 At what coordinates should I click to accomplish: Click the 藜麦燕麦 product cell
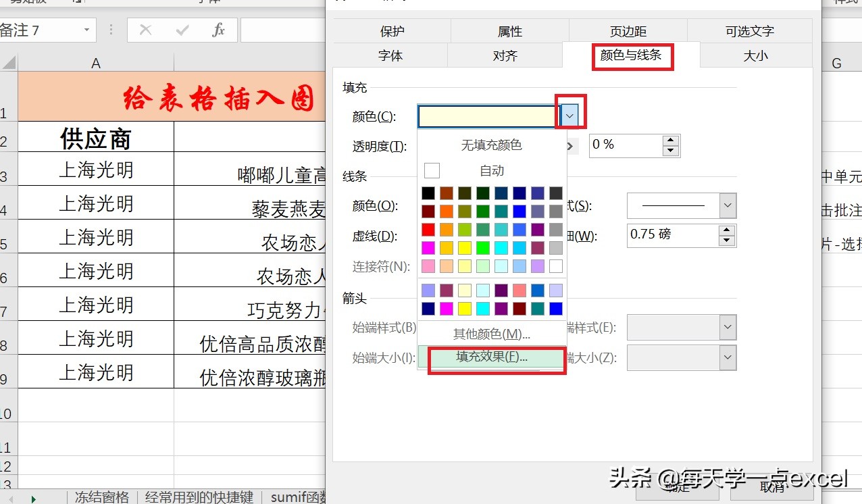coord(250,203)
